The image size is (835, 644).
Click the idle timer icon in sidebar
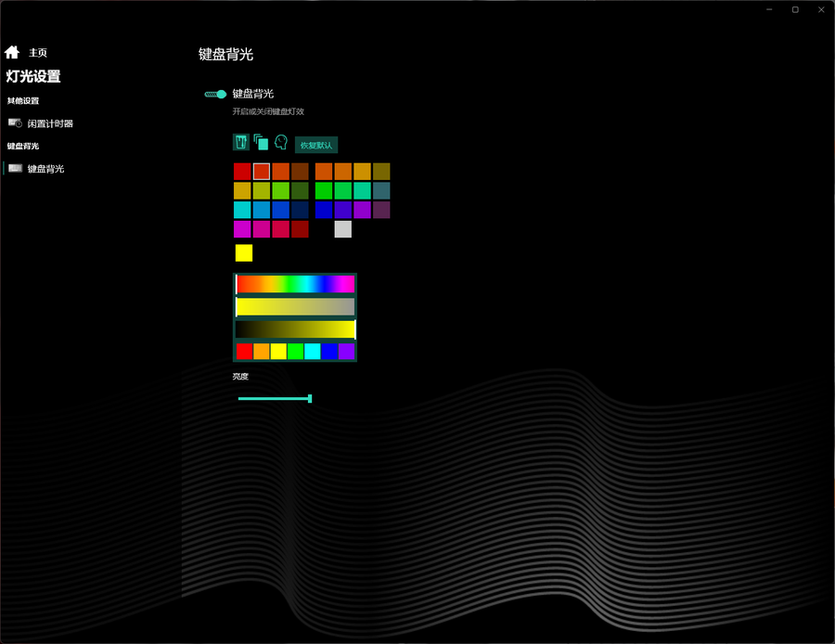click(x=15, y=123)
